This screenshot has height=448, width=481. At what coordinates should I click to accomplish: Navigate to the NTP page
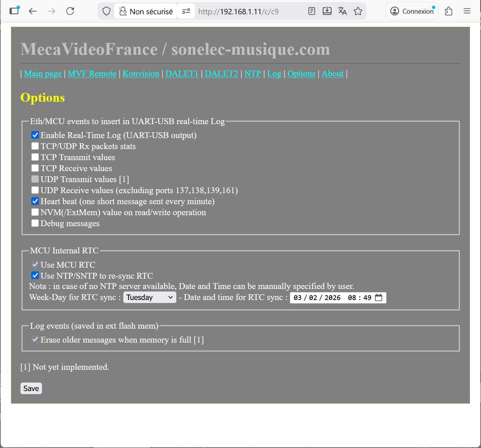click(253, 73)
